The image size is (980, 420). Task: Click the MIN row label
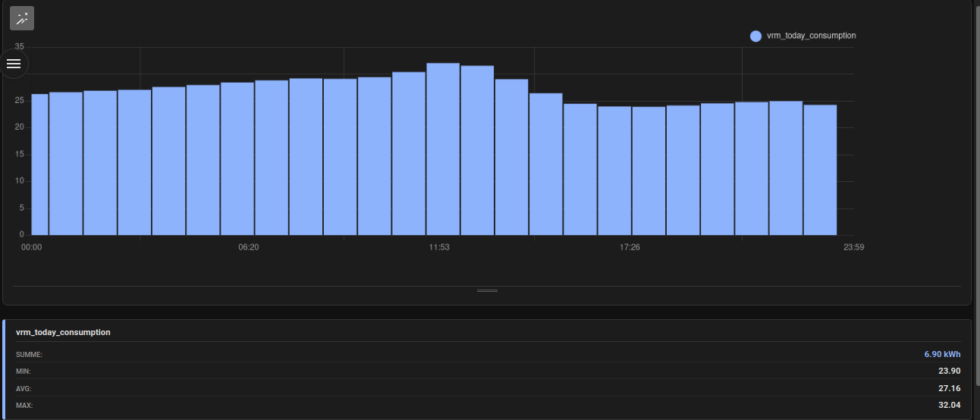(x=23, y=371)
